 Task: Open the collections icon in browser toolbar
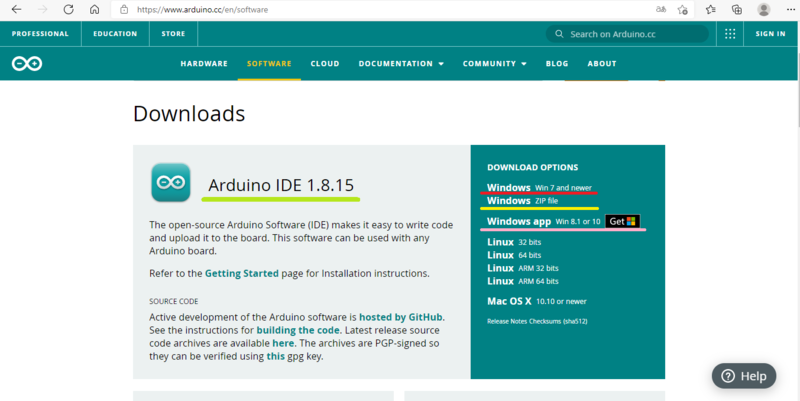(x=737, y=9)
